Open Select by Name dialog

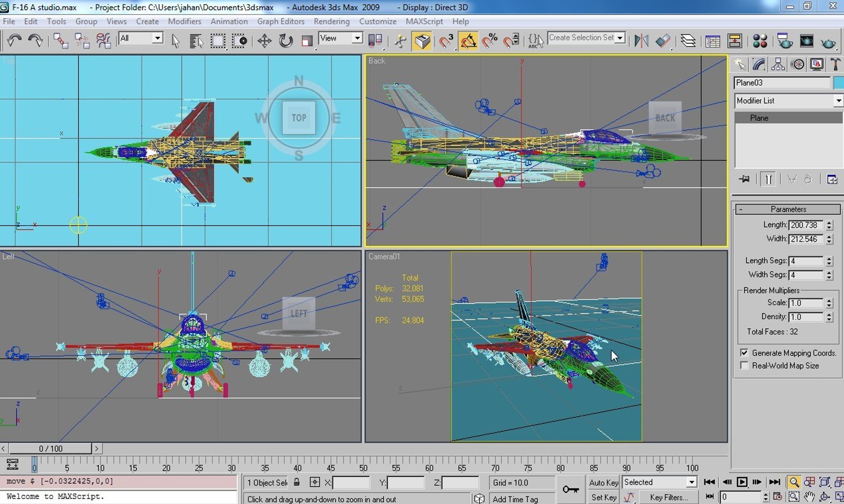tap(197, 41)
